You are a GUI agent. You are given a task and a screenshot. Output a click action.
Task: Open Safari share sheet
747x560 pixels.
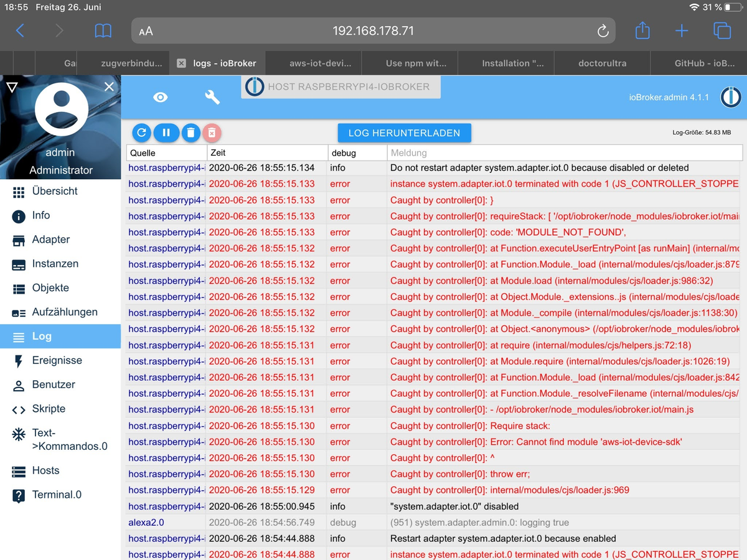click(x=642, y=30)
